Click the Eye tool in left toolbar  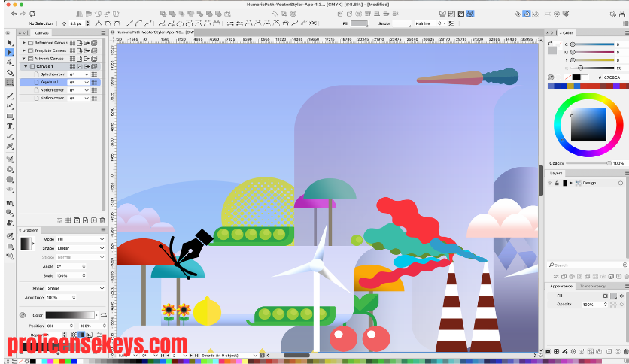10,190
